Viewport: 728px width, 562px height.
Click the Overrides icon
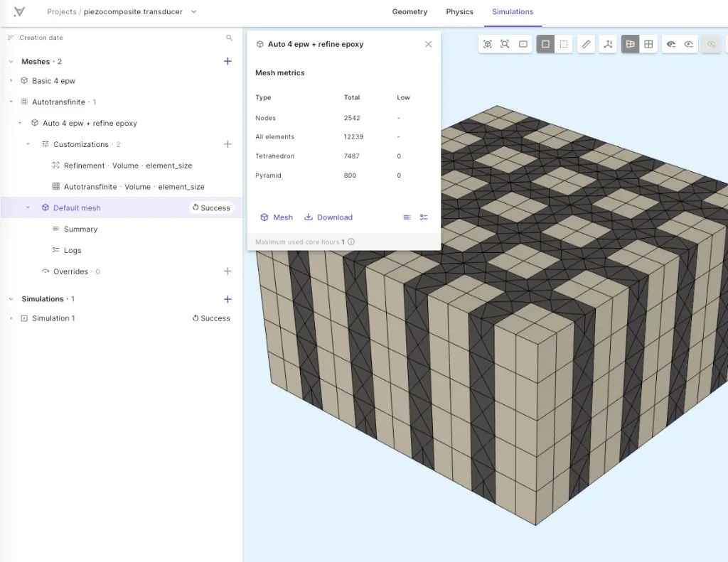(45, 271)
